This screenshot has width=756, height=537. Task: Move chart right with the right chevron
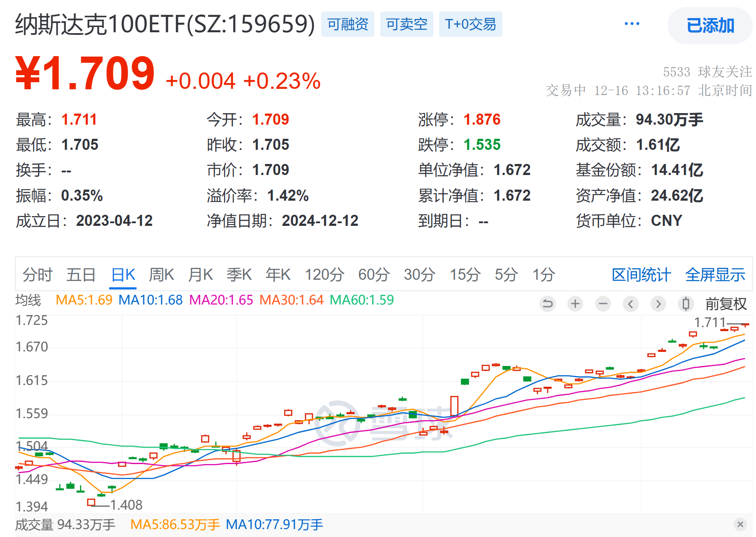pyautogui.click(x=658, y=304)
